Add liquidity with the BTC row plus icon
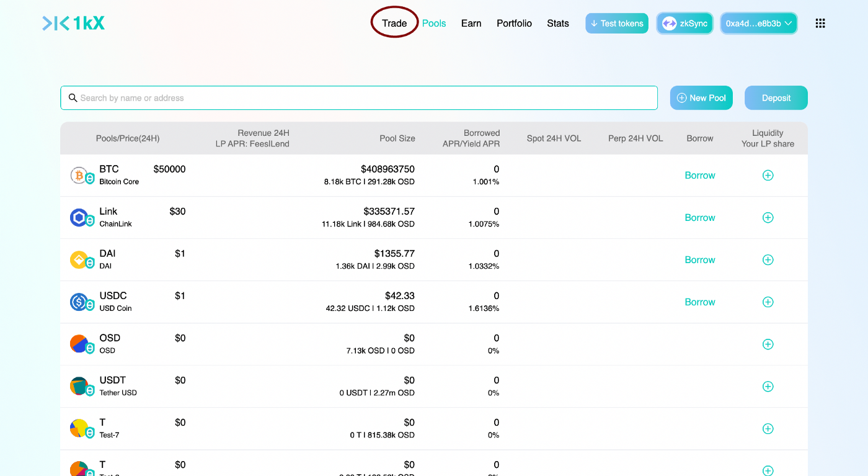 tap(768, 176)
